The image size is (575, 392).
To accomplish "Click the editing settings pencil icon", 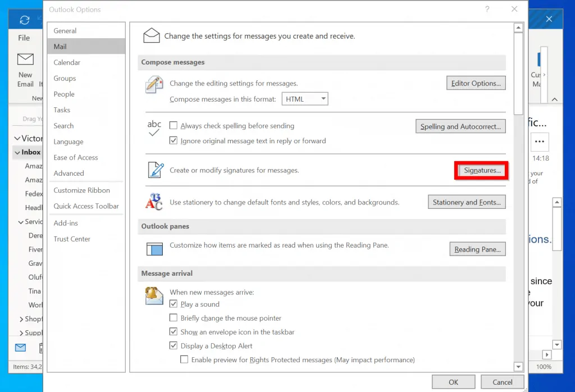I will pos(154,84).
